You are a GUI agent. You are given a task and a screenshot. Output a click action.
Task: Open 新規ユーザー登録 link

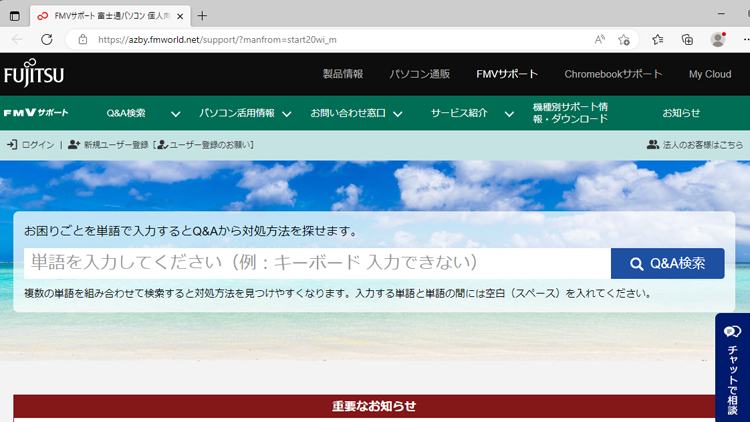116,145
